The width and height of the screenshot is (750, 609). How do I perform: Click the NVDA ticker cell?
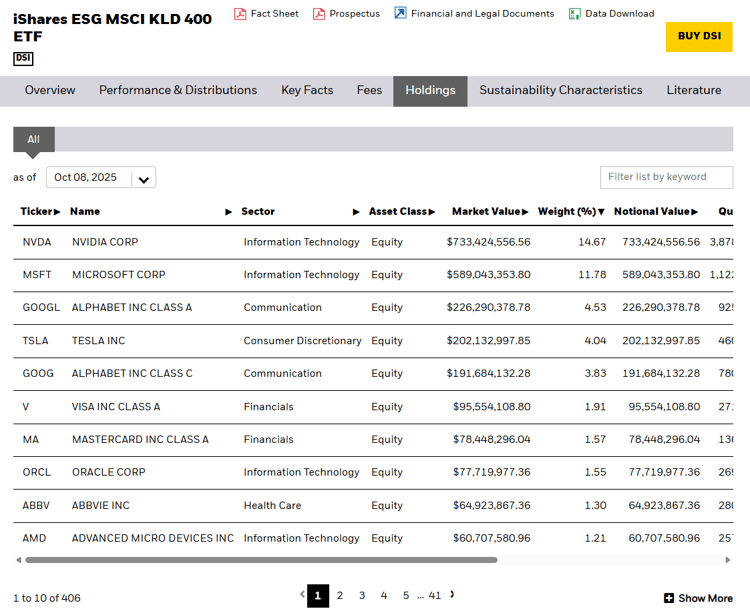pyautogui.click(x=37, y=242)
